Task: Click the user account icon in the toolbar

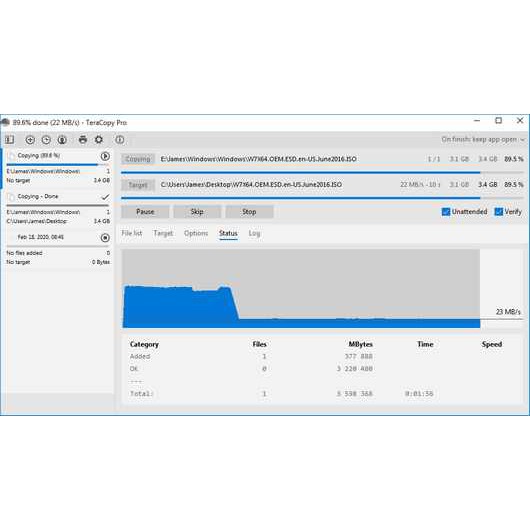Action: pos(62,140)
